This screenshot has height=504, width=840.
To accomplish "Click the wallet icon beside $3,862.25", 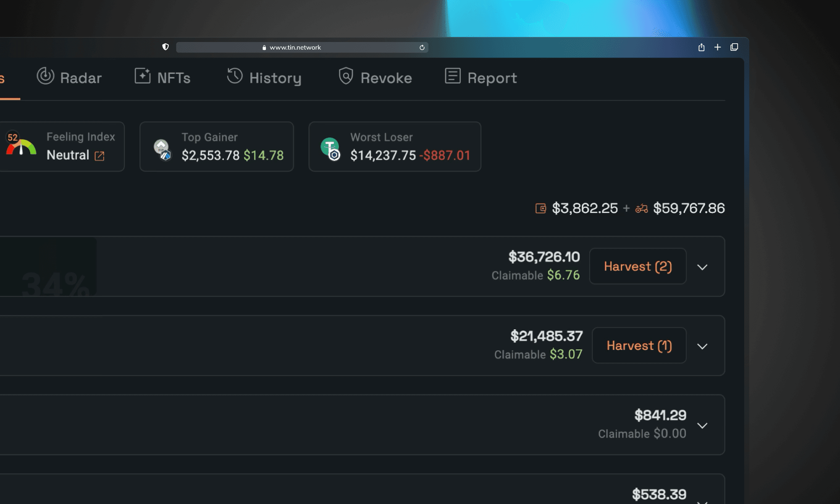I will pos(541,208).
